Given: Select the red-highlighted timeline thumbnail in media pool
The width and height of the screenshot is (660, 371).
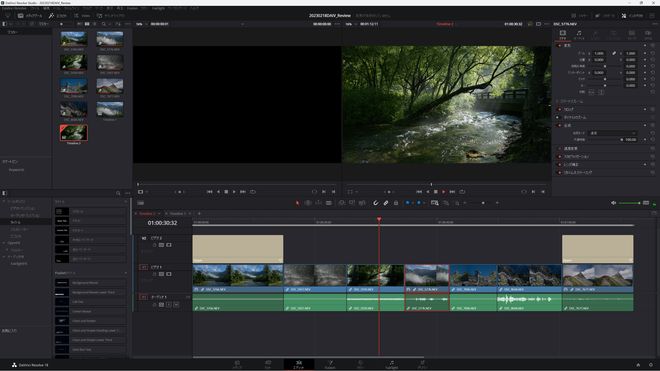Looking at the screenshot, I should [x=74, y=133].
